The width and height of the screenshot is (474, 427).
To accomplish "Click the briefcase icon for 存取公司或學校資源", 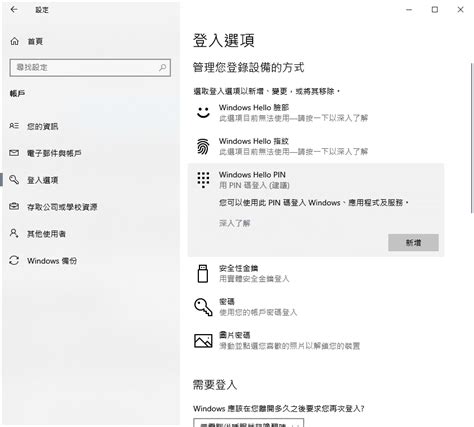I will coord(14,206).
